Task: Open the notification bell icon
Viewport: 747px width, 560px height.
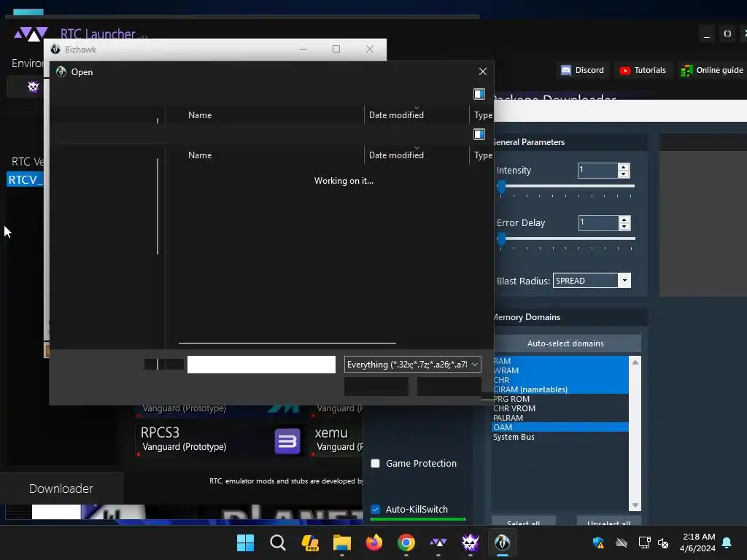Action: tap(727, 542)
